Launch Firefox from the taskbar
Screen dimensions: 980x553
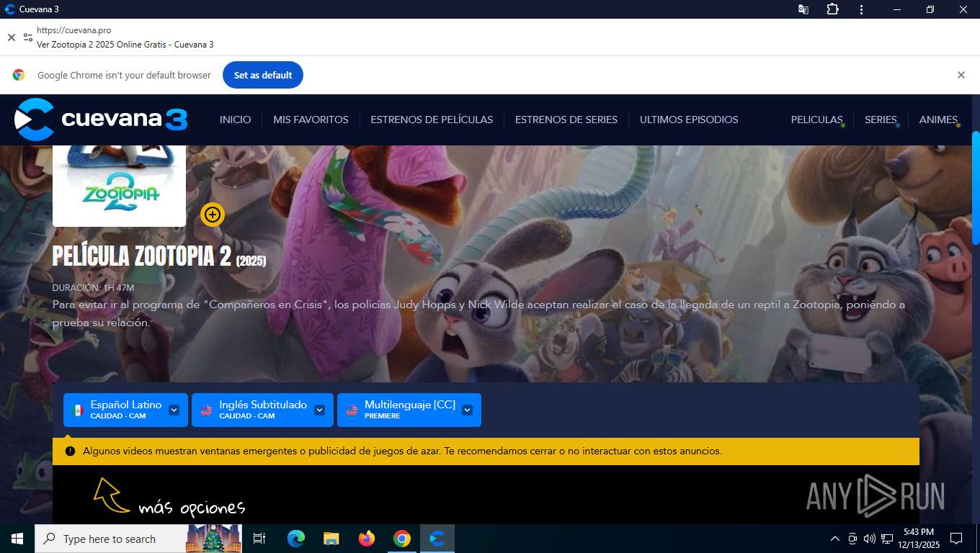[x=367, y=539]
